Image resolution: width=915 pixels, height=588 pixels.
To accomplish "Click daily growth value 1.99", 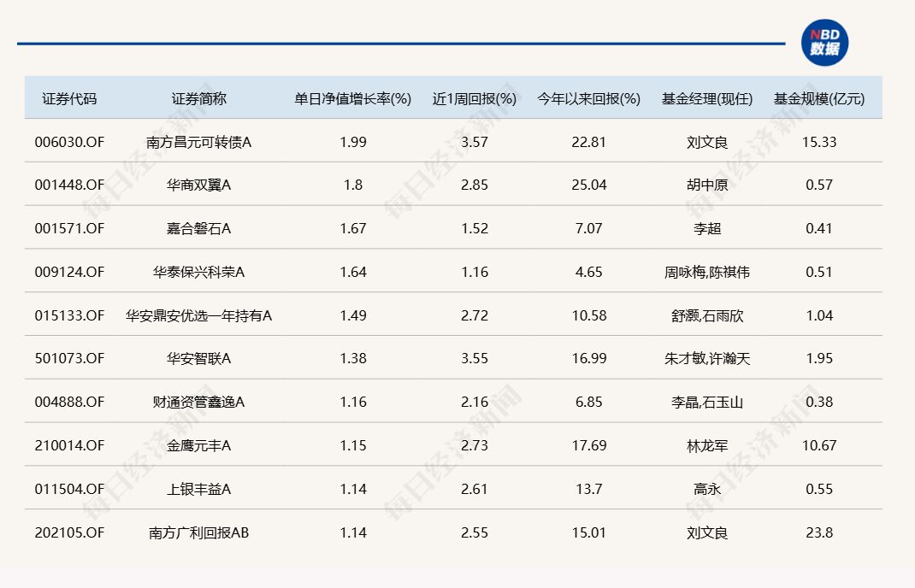I will [x=353, y=142].
